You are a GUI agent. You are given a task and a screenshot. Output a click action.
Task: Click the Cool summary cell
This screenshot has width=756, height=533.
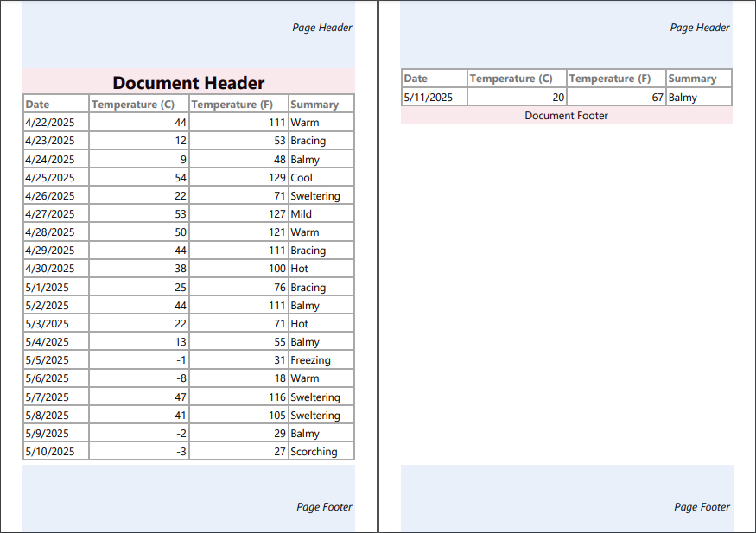pyautogui.click(x=302, y=178)
